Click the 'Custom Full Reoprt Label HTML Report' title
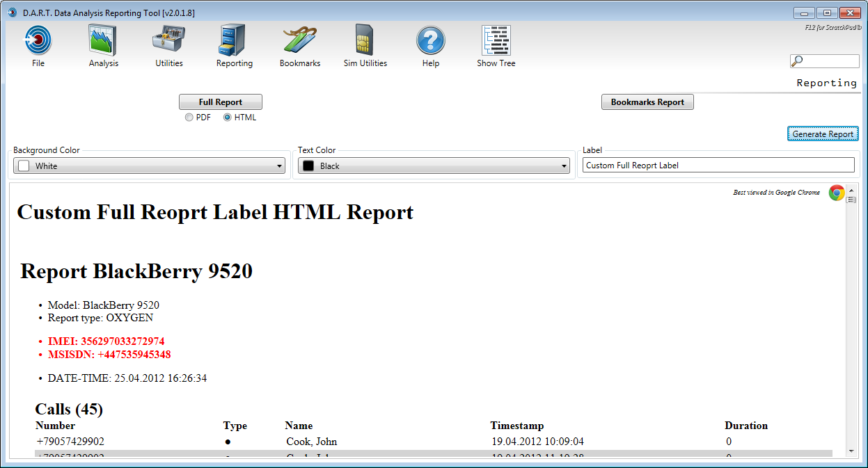The image size is (868, 468). (x=215, y=212)
